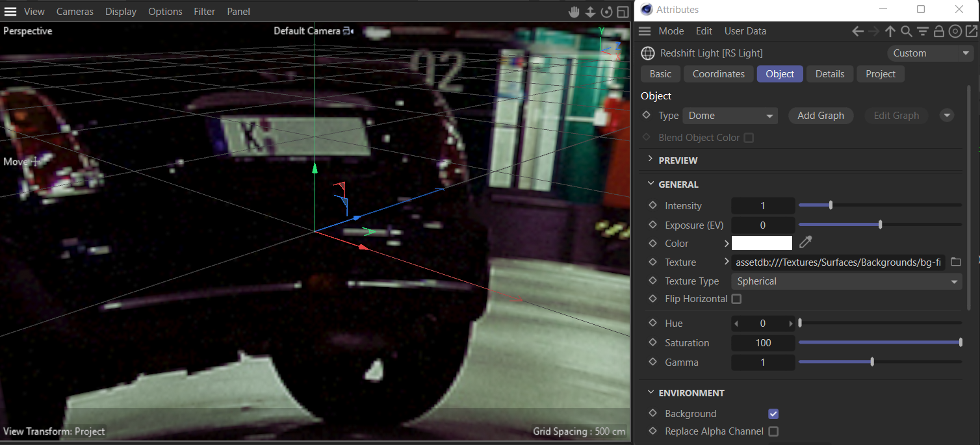
Task: Uncheck the Background checkbox
Action: [x=773, y=414]
